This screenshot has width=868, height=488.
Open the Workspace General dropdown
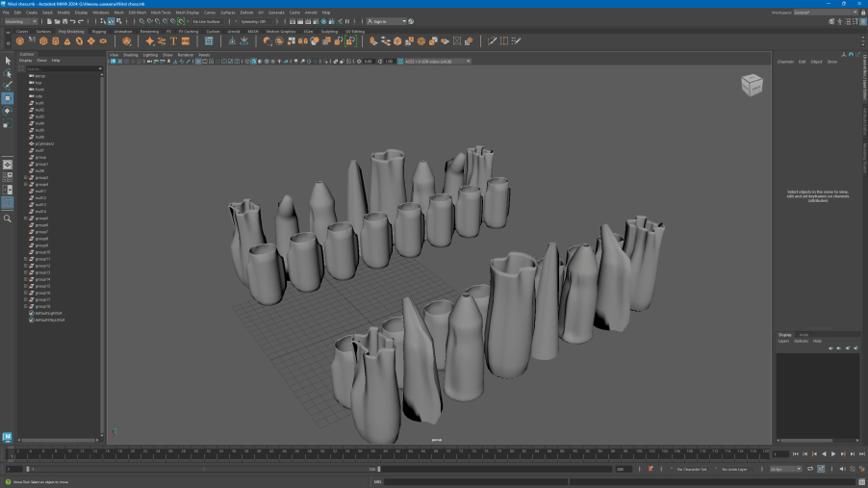(826, 13)
